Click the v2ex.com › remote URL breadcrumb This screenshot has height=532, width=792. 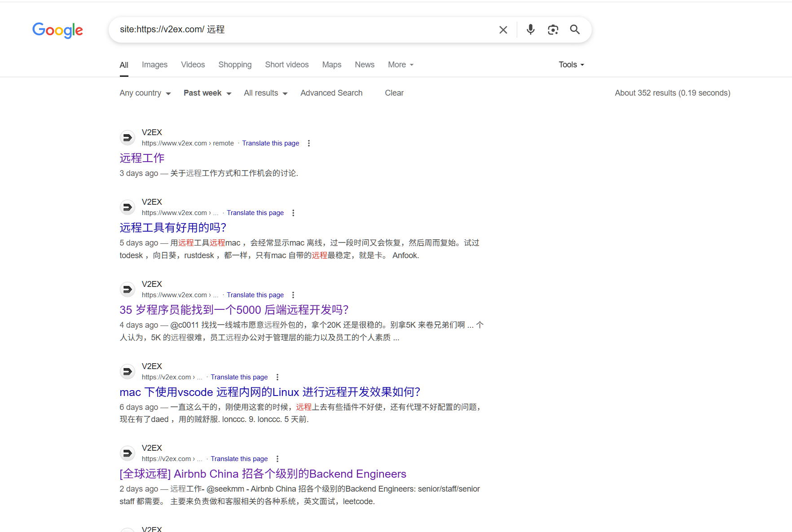188,143
